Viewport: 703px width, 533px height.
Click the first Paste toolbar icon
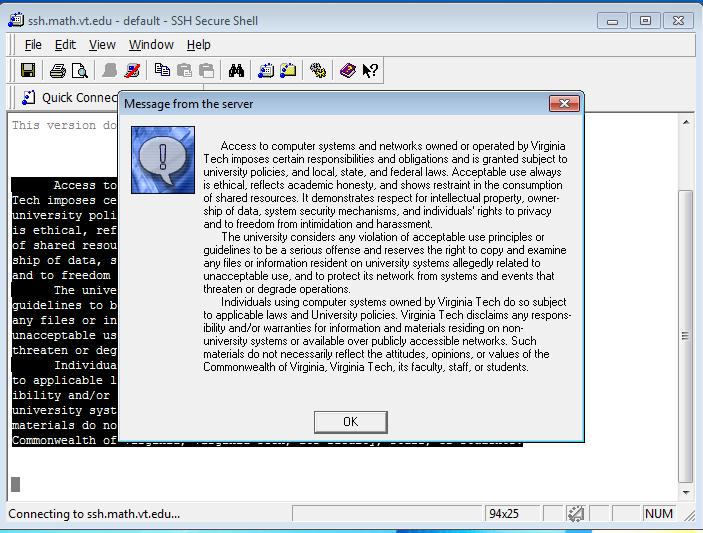pos(184,71)
